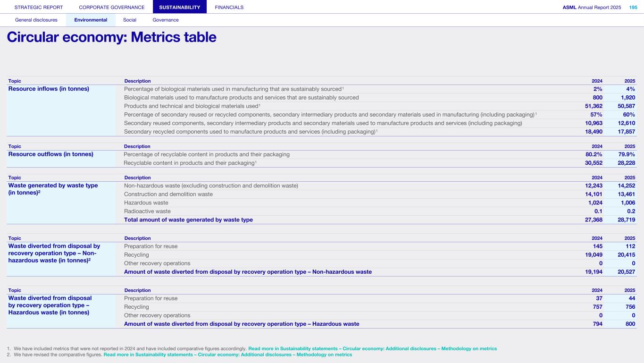Image resolution: width=644 pixels, height=363 pixels.
Task: Go to the Financials tab
Action: tap(229, 7)
